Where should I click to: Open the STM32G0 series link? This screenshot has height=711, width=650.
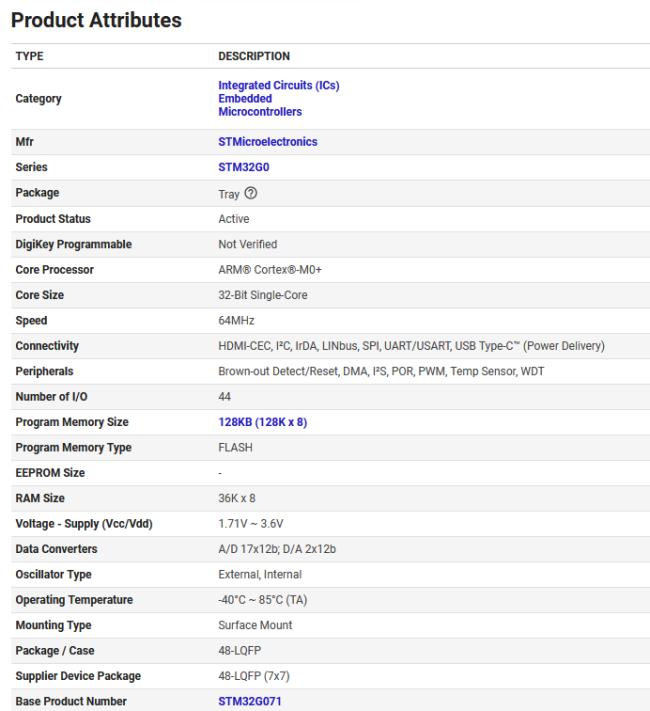[x=243, y=168]
